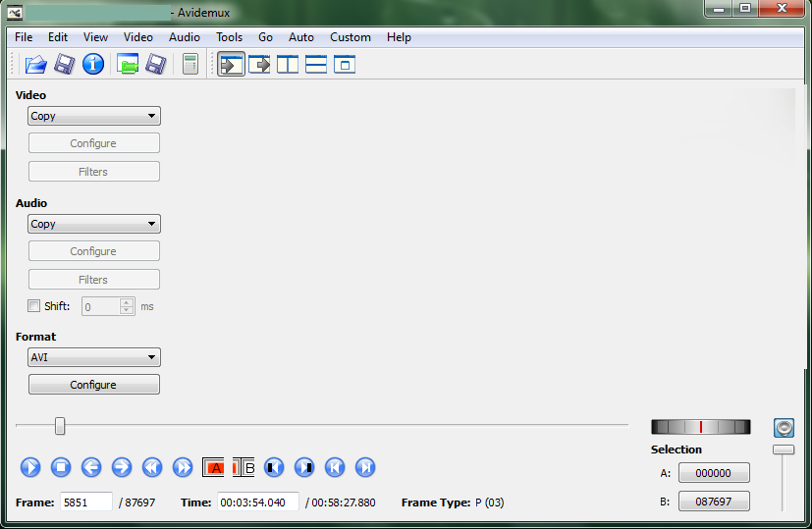
Task: Open the Help menu
Action: coord(399,37)
